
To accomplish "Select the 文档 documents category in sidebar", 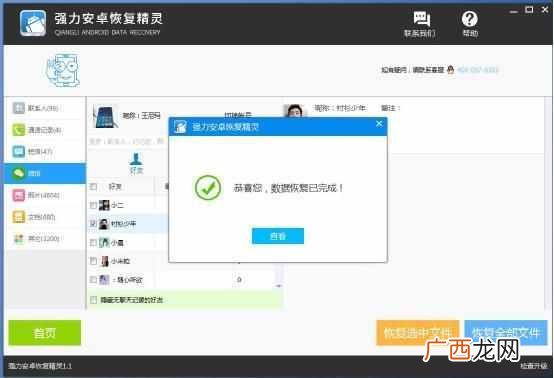I will [x=45, y=217].
